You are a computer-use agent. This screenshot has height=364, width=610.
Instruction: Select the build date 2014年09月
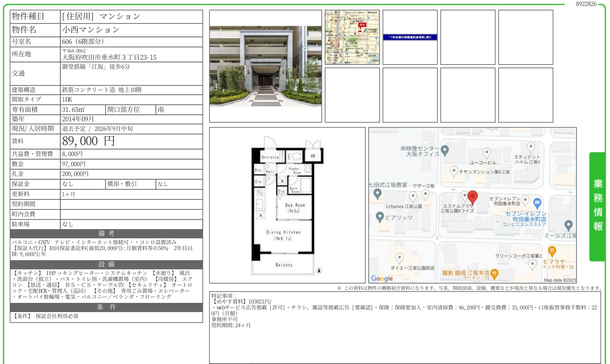click(x=78, y=119)
